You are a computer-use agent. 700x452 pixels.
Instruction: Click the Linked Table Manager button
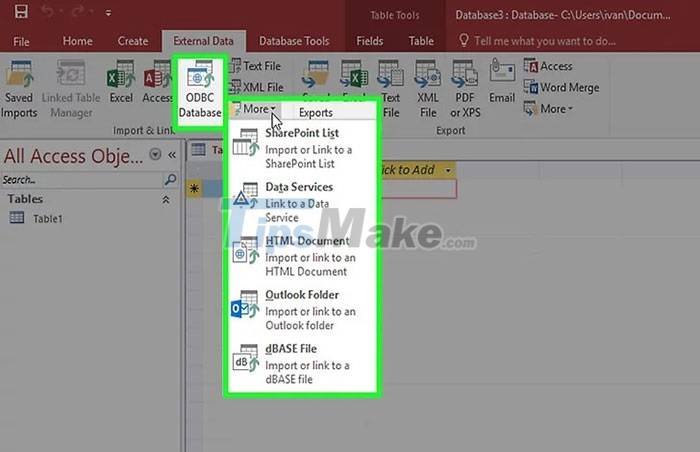(71, 89)
